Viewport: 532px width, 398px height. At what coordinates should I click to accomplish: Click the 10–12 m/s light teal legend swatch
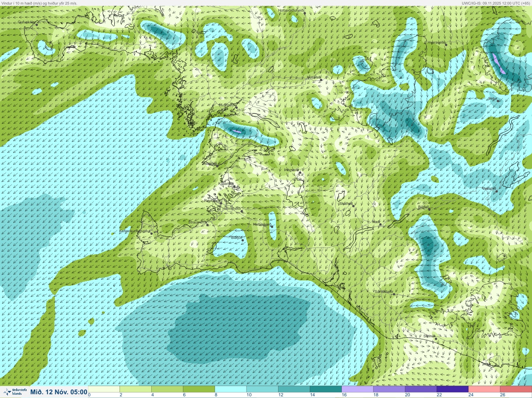[262, 389]
